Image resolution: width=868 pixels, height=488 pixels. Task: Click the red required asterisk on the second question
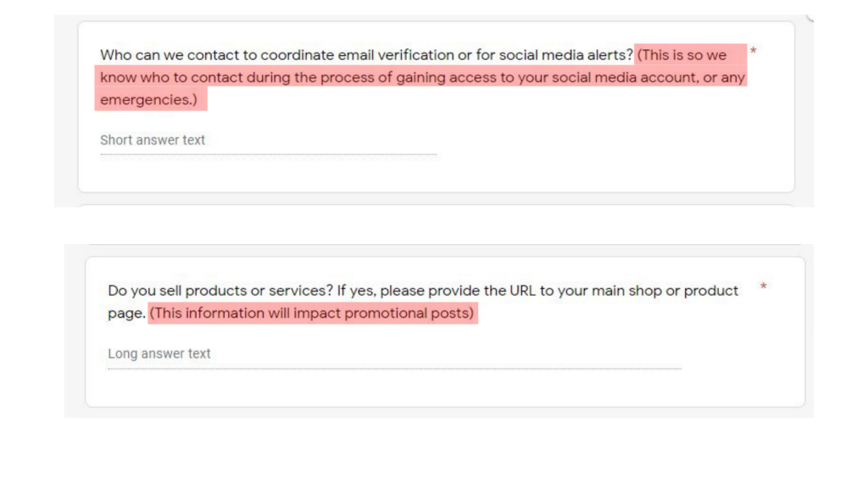[x=764, y=288]
